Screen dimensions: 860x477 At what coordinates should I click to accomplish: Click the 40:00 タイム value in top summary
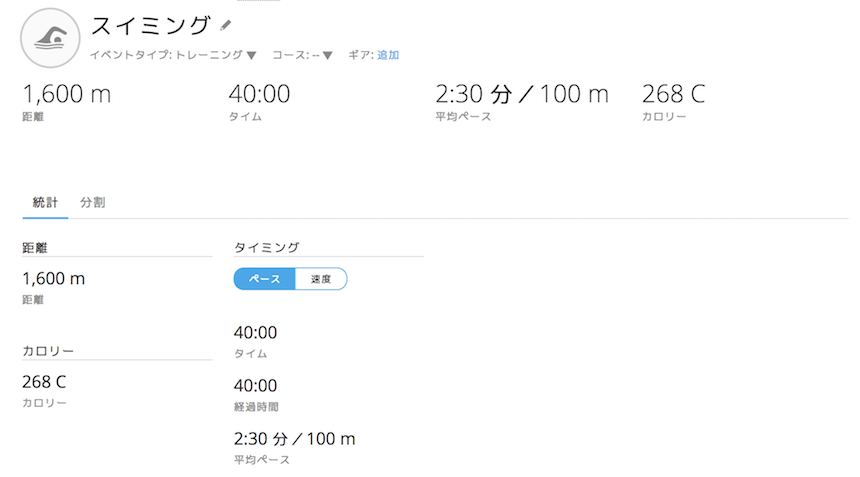259,95
